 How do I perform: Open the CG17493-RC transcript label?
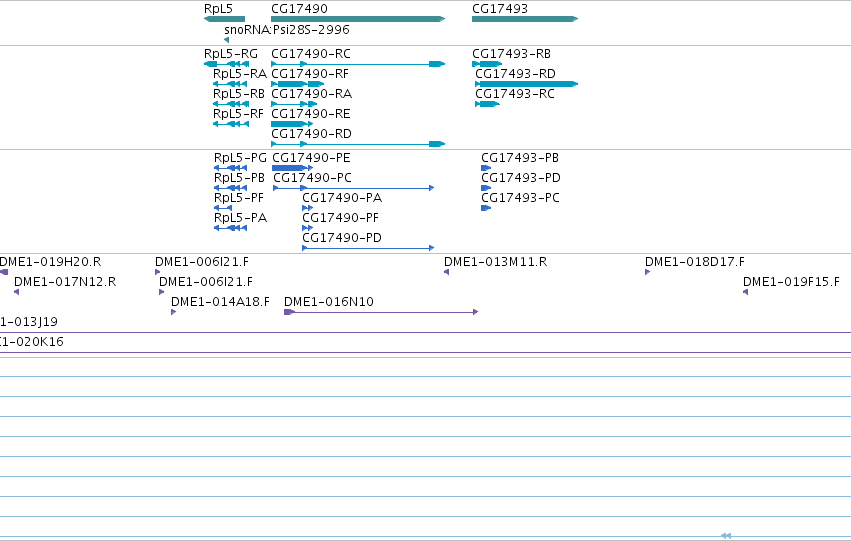tap(515, 94)
